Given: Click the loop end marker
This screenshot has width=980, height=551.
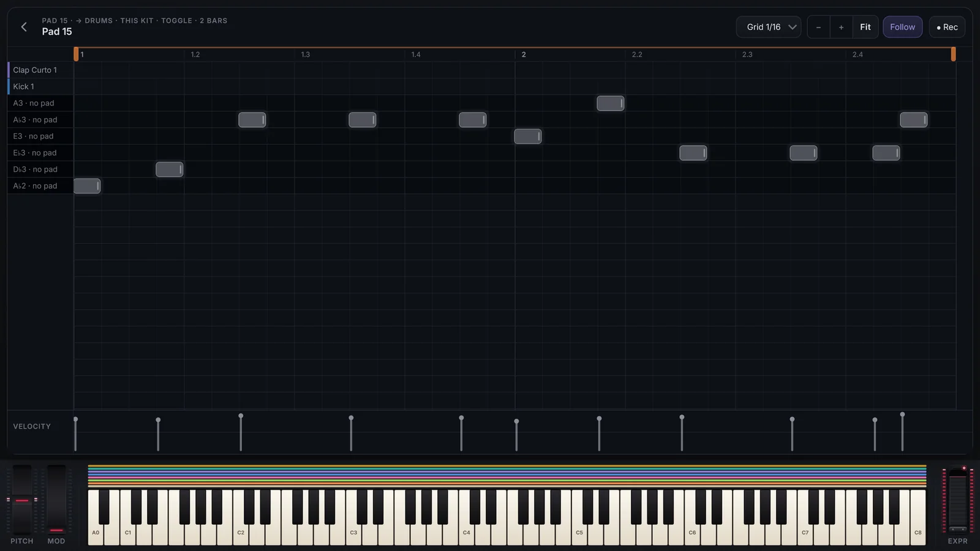Looking at the screenshot, I should (953, 54).
